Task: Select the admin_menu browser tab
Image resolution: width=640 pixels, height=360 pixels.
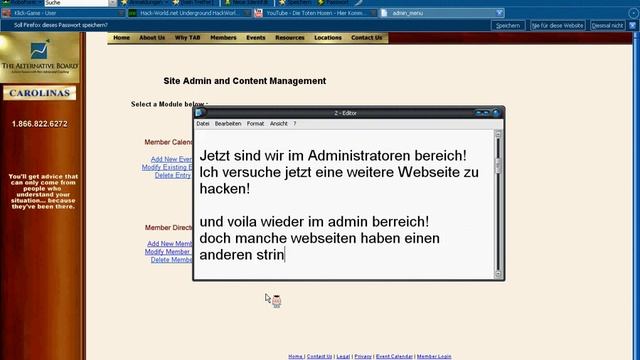Action: click(x=442, y=13)
